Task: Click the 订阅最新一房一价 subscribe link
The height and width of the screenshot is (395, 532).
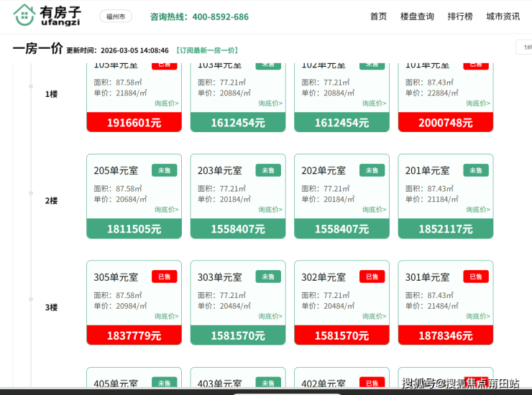Action: click(x=206, y=50)
